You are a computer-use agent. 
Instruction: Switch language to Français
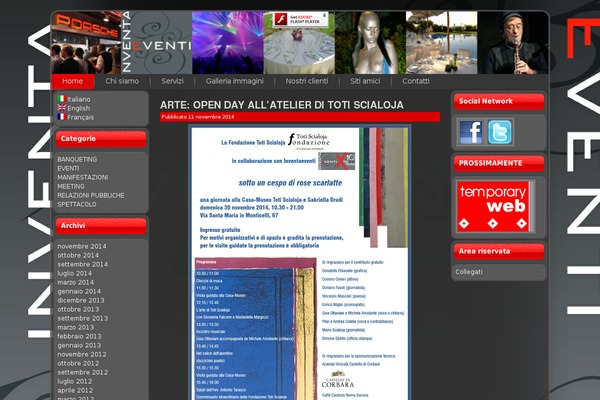80,117
